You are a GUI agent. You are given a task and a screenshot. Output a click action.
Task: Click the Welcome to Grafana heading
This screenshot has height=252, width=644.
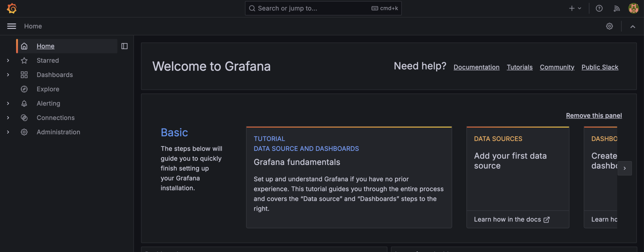(x=211, y=66)
